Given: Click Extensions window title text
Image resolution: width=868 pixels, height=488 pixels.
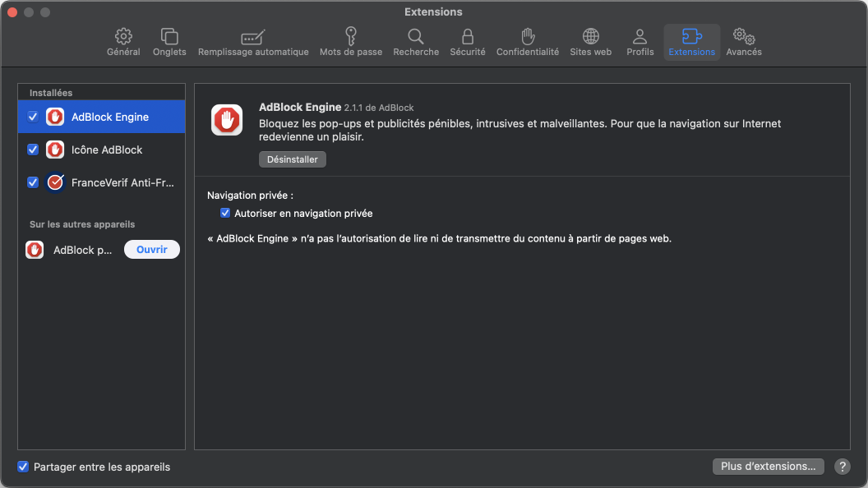Looking at the screenshot, I should tap(433, 12).
